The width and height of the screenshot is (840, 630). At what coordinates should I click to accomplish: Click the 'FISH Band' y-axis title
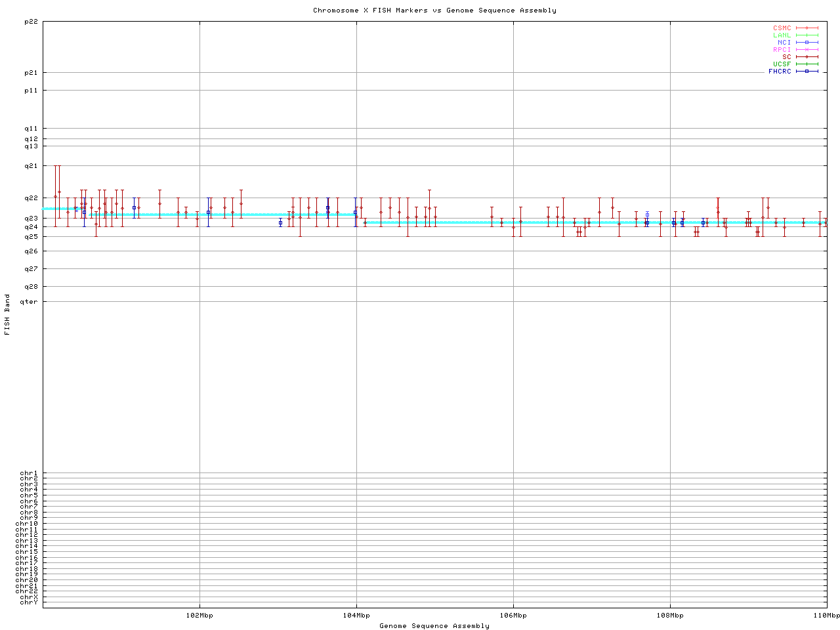[x=8, y=314]
